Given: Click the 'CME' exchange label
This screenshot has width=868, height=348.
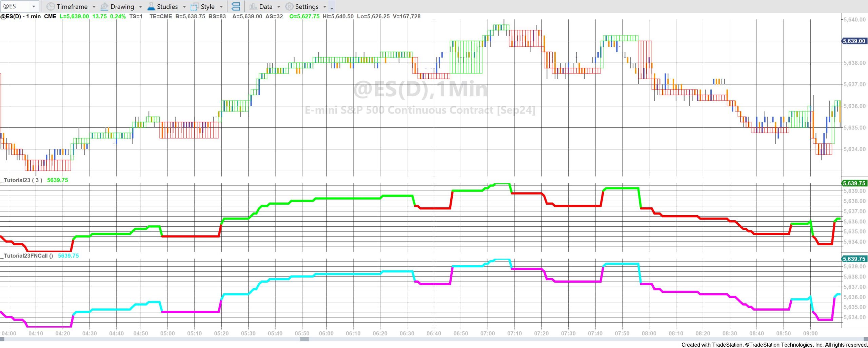Looking at the screenshot, I should pos(50,16).
